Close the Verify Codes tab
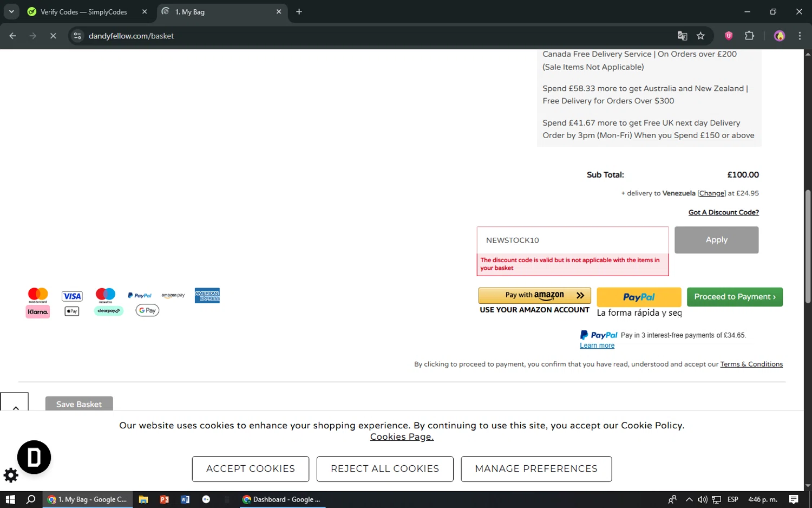Image resolution: width=812 pixels, height=508 pixels. [x=145, y=11]
